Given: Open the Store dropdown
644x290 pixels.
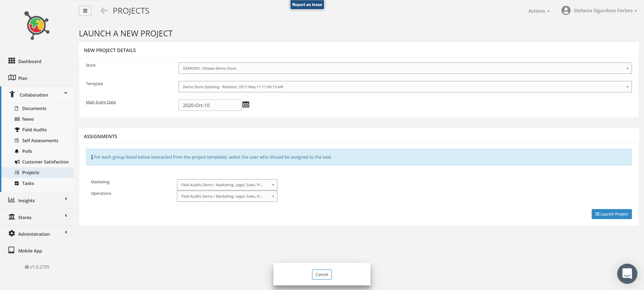Looking at the screenshot, I should [405, 68].
